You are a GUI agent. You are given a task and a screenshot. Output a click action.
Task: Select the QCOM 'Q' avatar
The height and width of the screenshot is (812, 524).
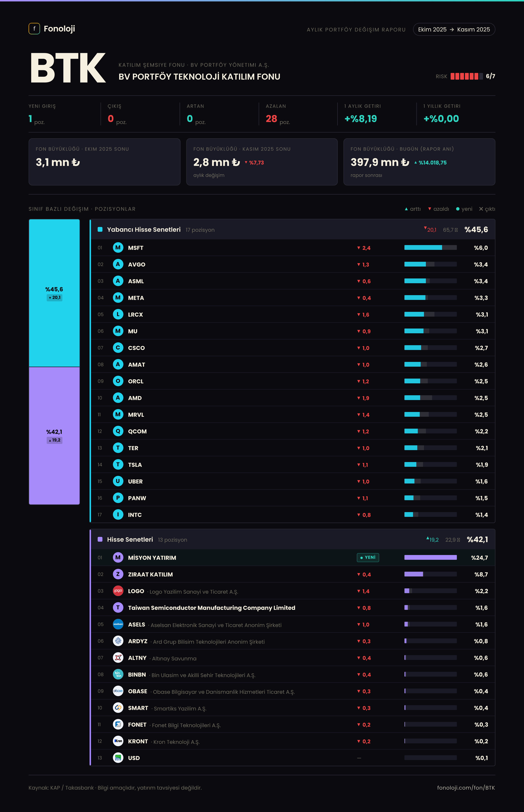pyautogui.click(x=118, y=431)
